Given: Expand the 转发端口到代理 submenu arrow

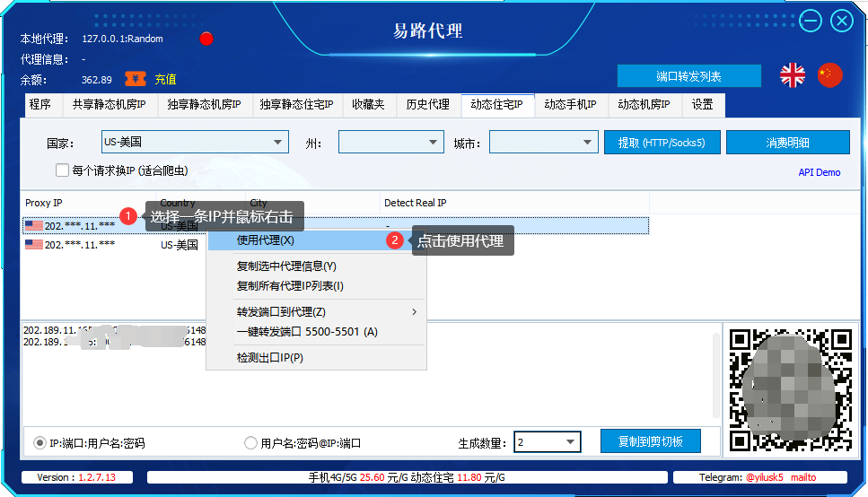Looking at the screenshot, I should point(414,312).
